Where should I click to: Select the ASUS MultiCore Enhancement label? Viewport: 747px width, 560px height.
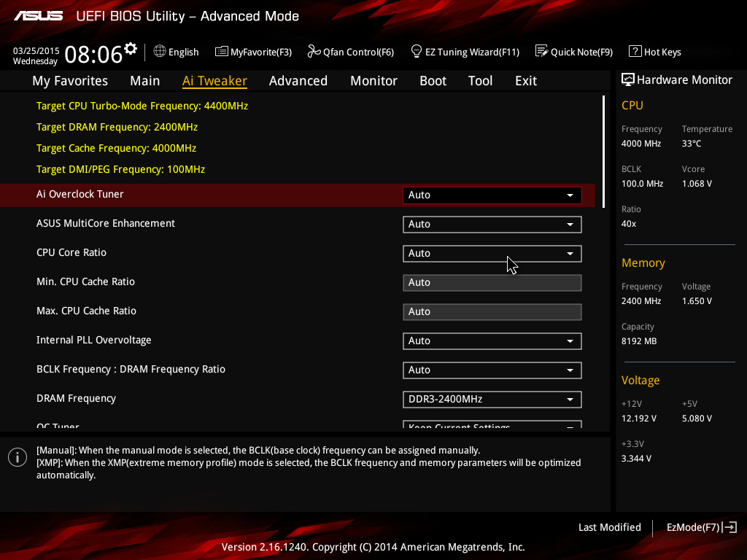106,223
